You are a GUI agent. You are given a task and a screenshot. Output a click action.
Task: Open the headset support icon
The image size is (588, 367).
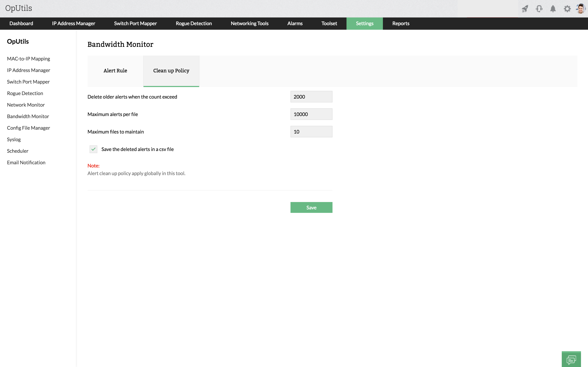(539, 9)
